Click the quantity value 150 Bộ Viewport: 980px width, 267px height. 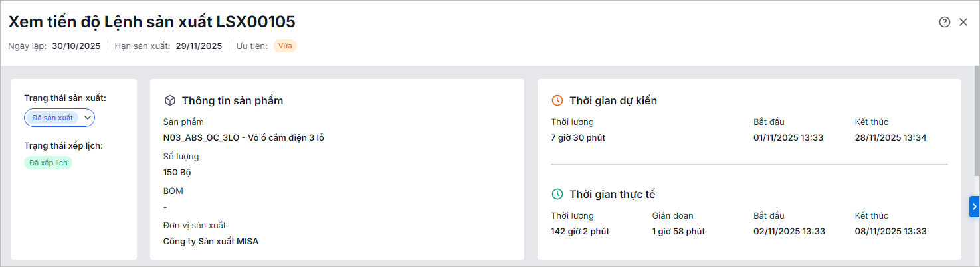pyautogui.click(x=177, y=172)
